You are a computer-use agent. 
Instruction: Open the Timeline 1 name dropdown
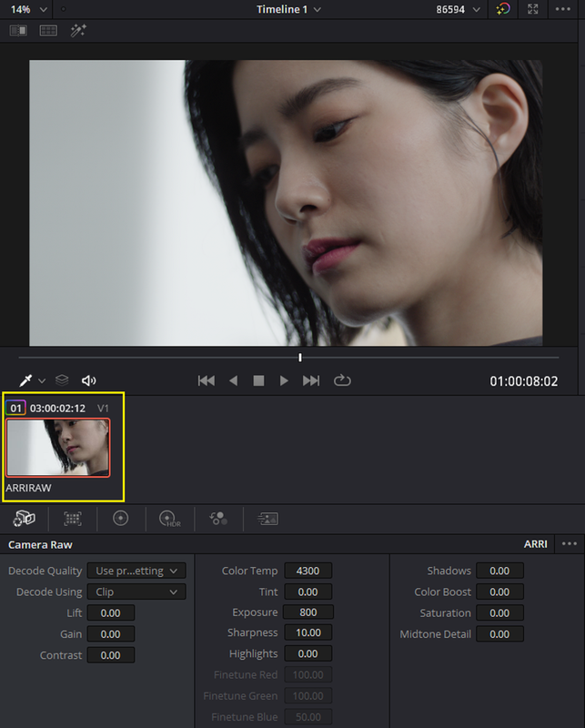coord(288,9)
